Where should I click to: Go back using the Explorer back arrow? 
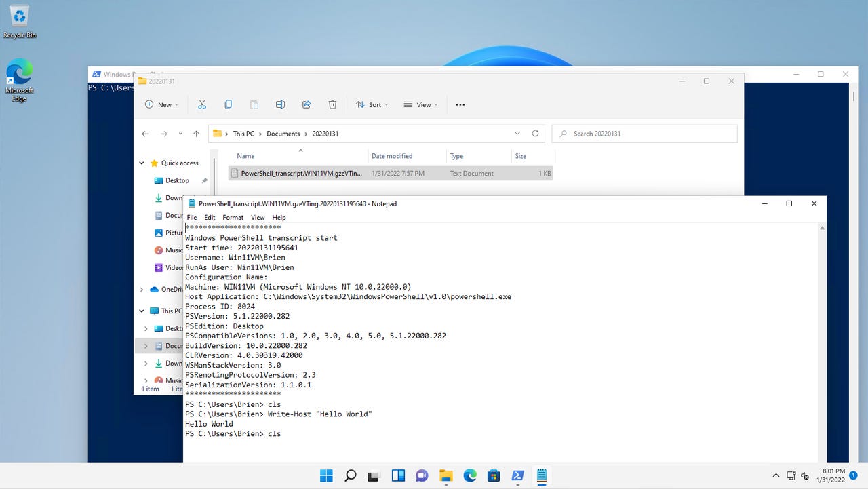point(144,134)
